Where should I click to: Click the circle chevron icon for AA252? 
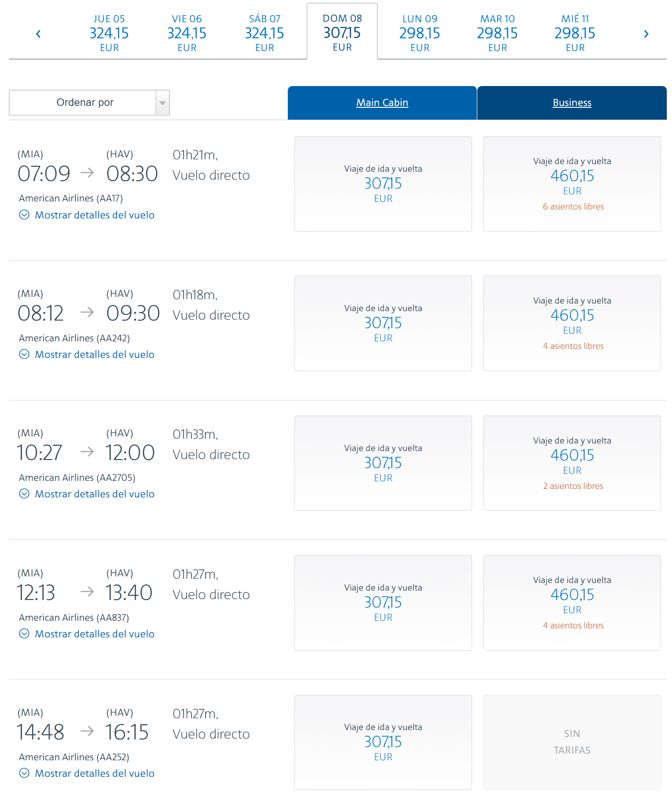24,774
